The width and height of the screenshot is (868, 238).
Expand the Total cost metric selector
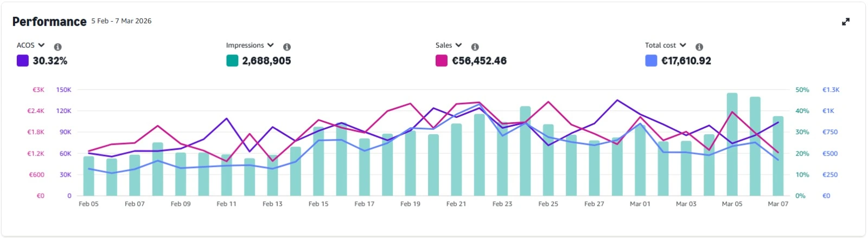pyautogui.click(x=666, y=45)
